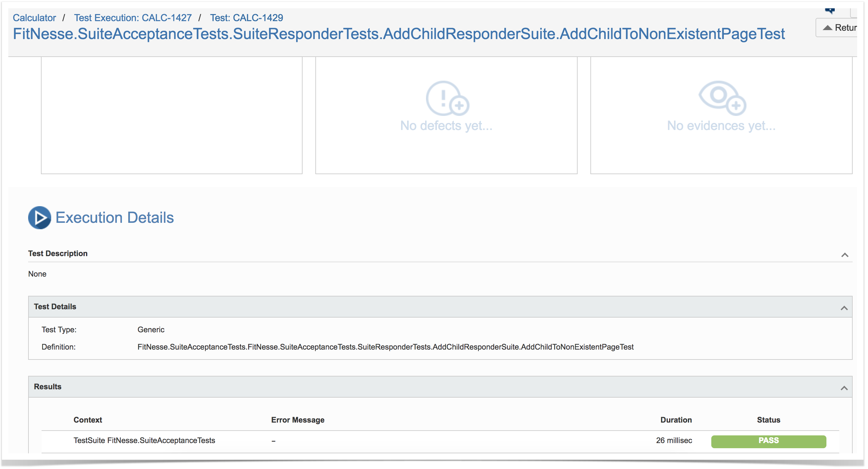
Task: Click the Execution Details play icon
Action: point(39,218)
